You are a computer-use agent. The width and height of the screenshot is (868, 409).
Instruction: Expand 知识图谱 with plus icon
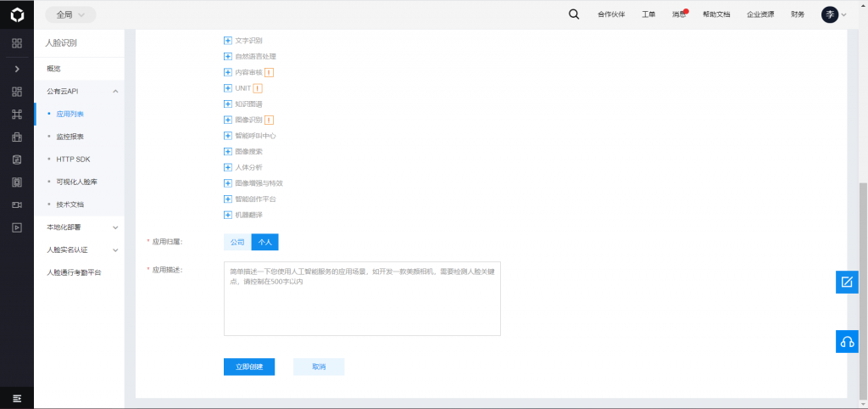pyautogui.click(x=227, y=104)
